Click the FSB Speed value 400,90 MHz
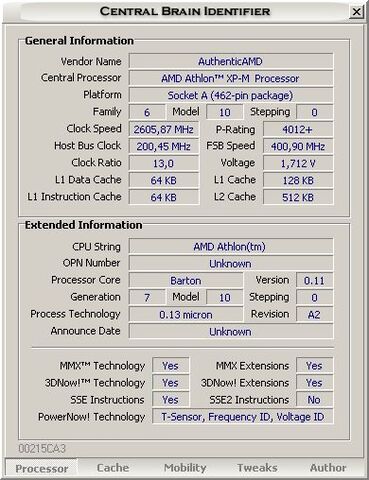This screenshot has height=480, width=369. (298, 146)
